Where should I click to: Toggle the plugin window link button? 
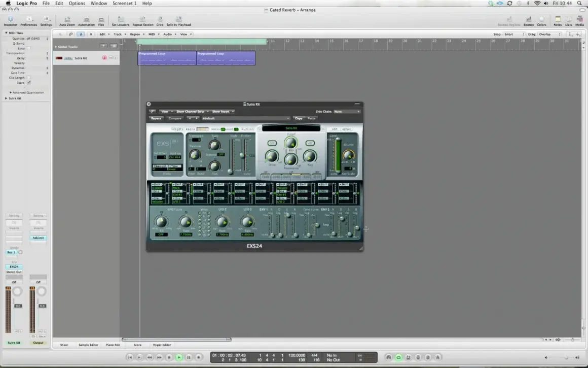(x=152, y=112)
